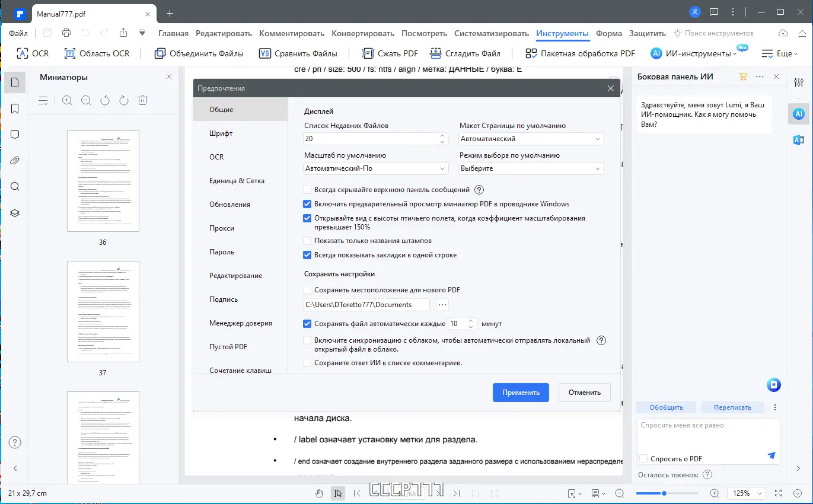This screenshot has height=504, width=813.
Task: Open Пакетная обработка PDF tool
Action: 579,53
